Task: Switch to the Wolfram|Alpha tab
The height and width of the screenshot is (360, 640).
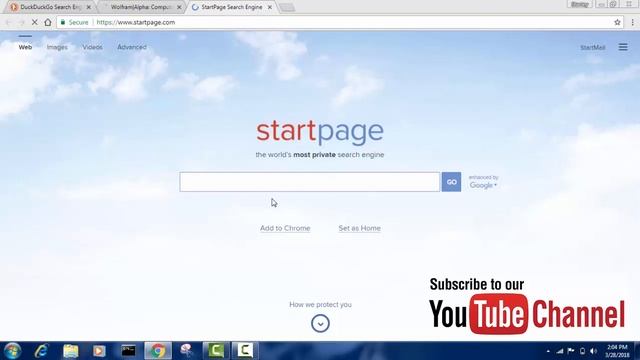Action: [141, 7]
